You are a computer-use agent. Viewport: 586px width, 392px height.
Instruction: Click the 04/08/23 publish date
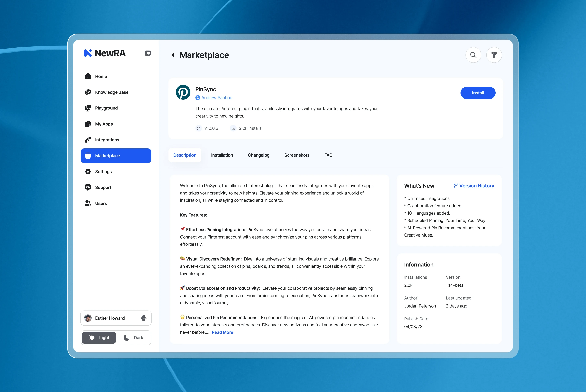coord(413,327)
